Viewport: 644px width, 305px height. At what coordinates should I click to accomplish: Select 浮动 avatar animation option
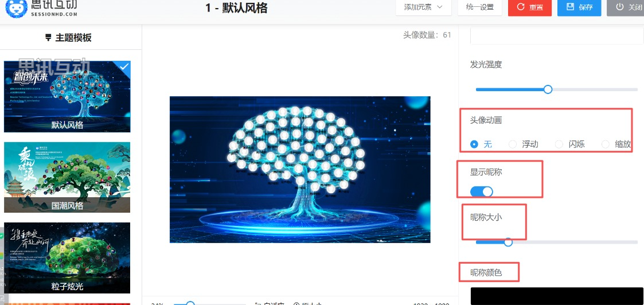coord(513,144)
